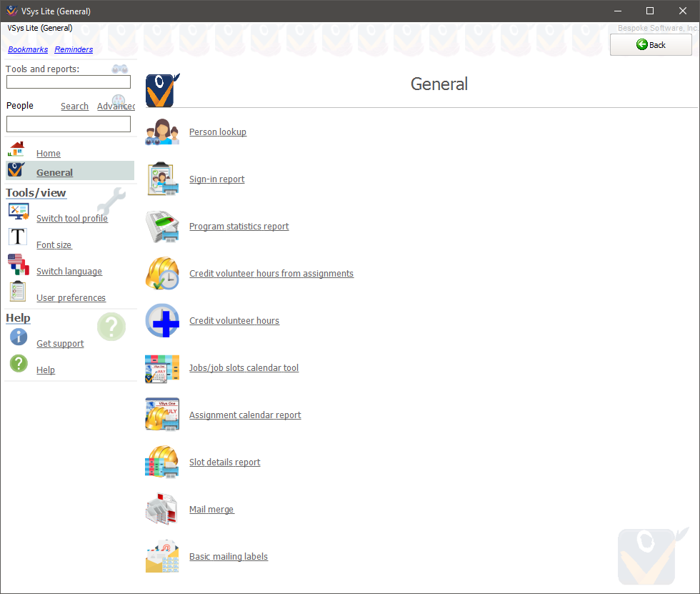Viewport: 700px width, 594px height.
Task: Click the Program statistics report printer icon
Action: (x=162, y=227)
